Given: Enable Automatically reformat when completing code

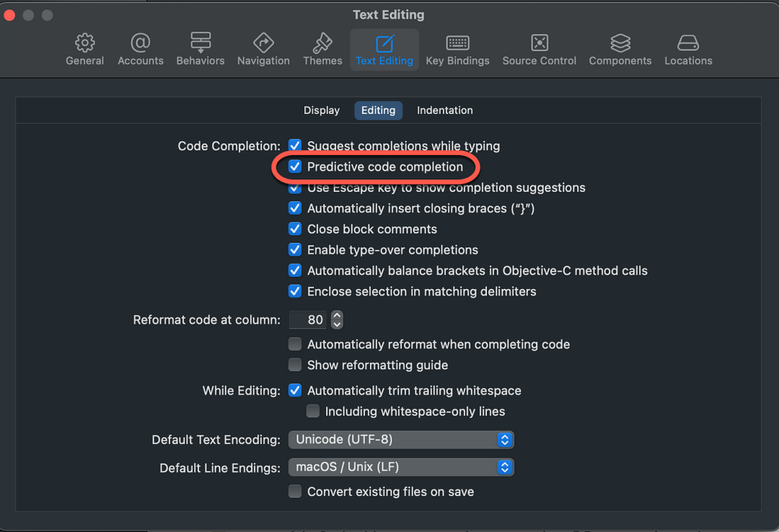Looking at the screenshot, I should tap(295, 344).
